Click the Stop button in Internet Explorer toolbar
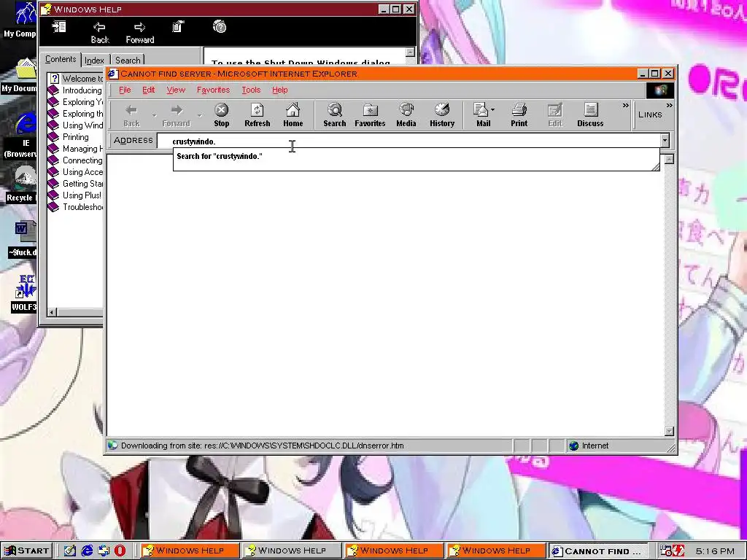Image resolution: width=747 pixels, height=560 pixels. tap(221, 115)
